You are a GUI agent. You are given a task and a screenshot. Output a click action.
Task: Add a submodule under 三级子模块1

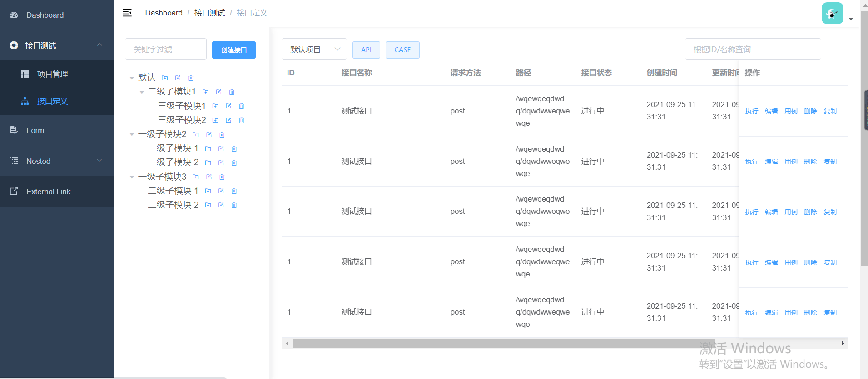216,106
